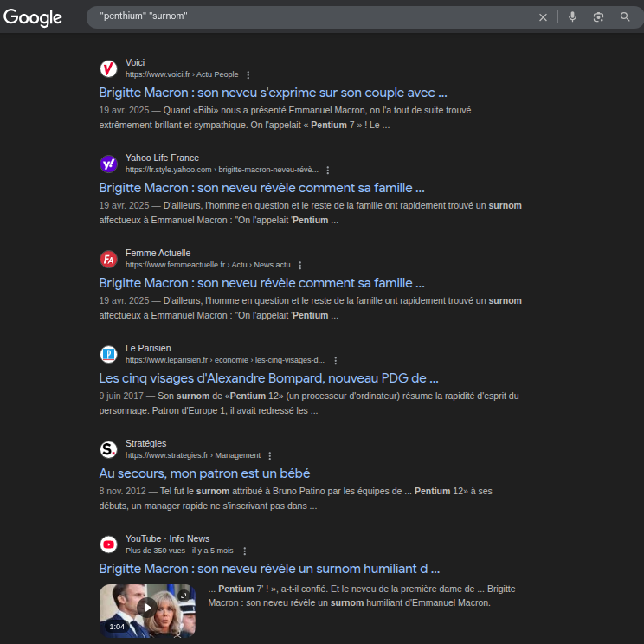
Task: Click the Voici site name
Action: tap(135, 63)
